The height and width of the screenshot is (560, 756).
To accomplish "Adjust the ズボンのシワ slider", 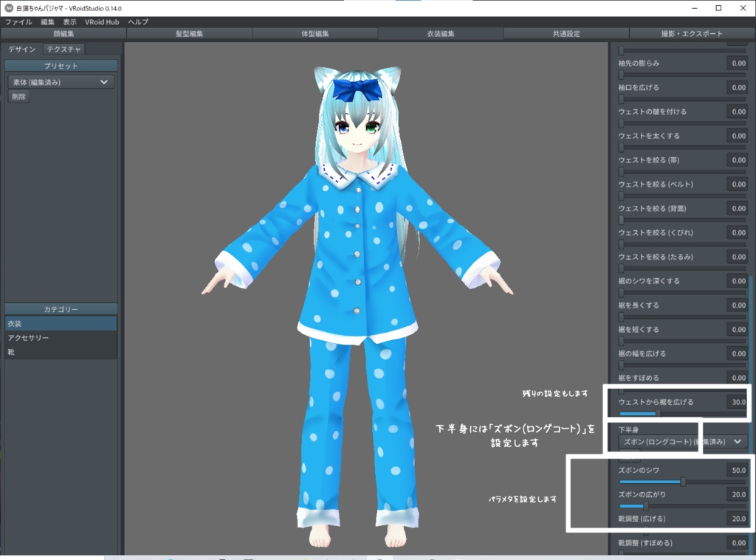I will (x=683, y=480).
